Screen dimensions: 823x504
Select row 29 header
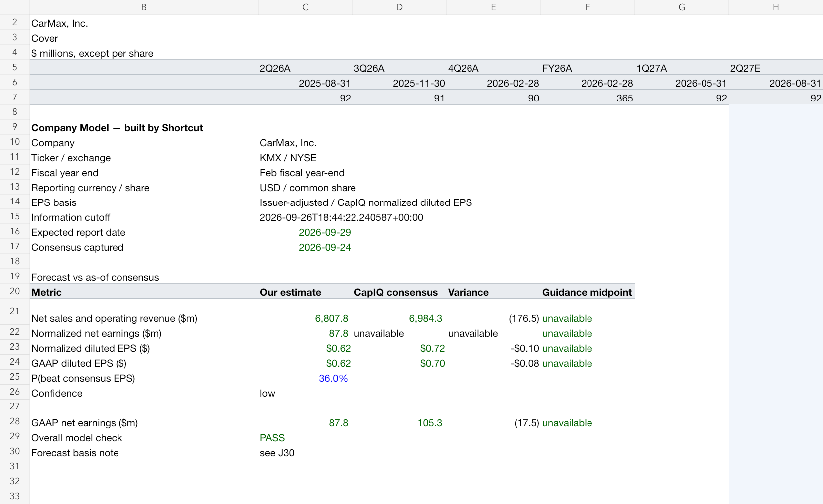(15, 436)
